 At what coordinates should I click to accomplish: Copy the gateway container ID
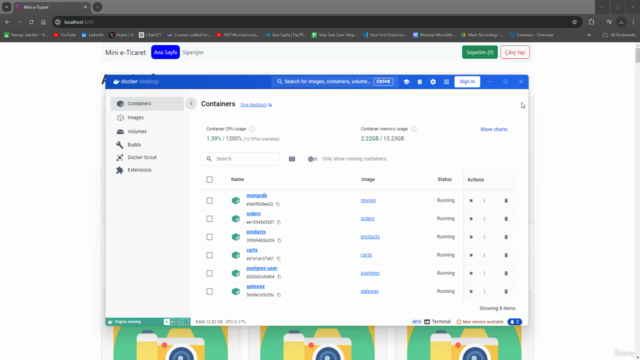point(279,295)
